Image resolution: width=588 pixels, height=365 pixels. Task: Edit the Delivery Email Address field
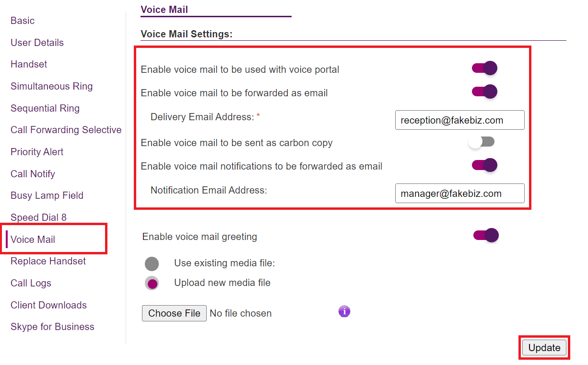pos(459,120)
